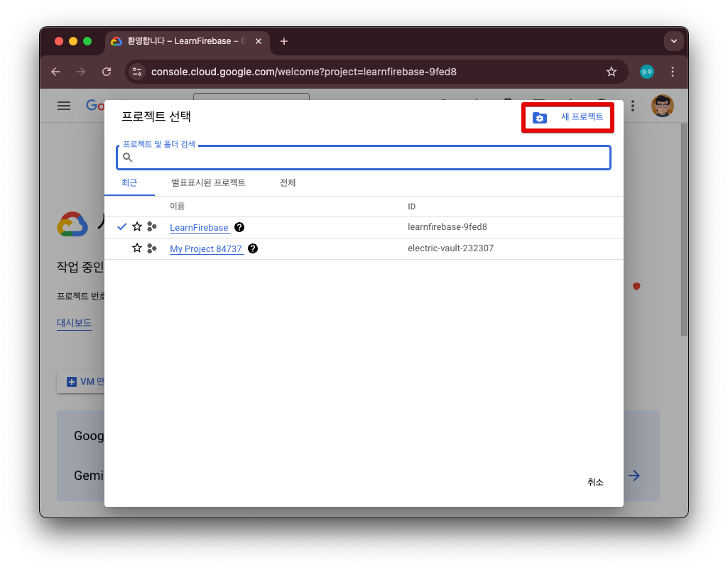Go back in browser history
This screenshot has width=728, height=570.
pyautogui.click(x=55, y=72)
